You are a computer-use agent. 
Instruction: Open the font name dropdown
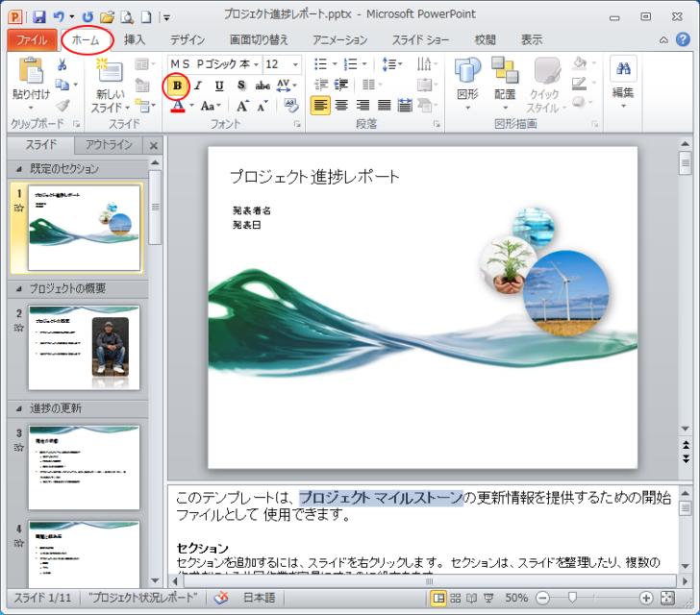pyautogui.click(x=256, y=64)
